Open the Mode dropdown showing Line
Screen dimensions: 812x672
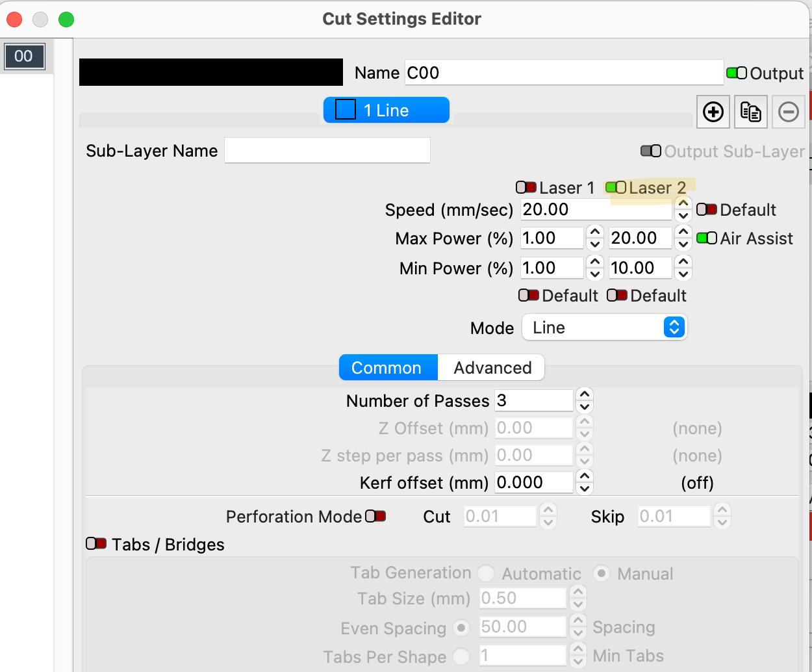[604, 328]
